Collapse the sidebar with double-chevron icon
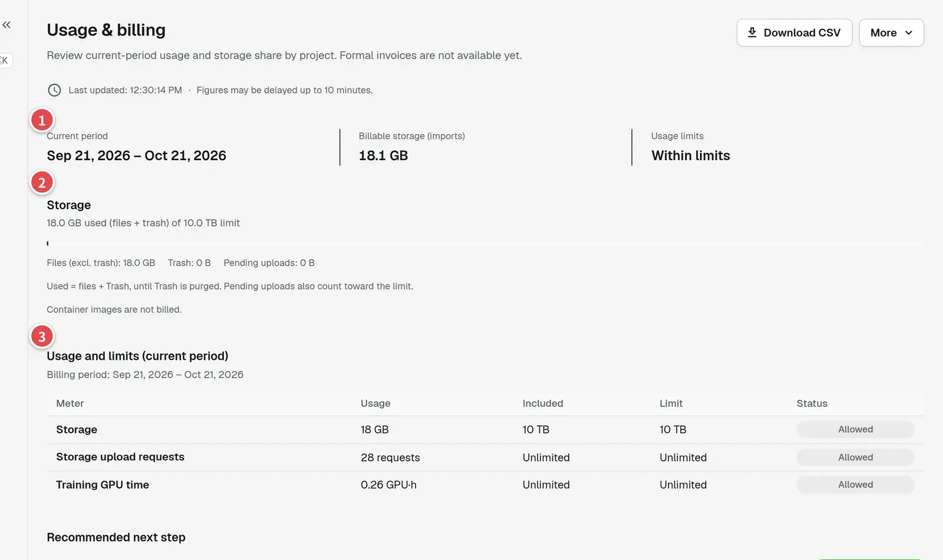This screenshot has height=560, width=943. (x=6, y=25)
